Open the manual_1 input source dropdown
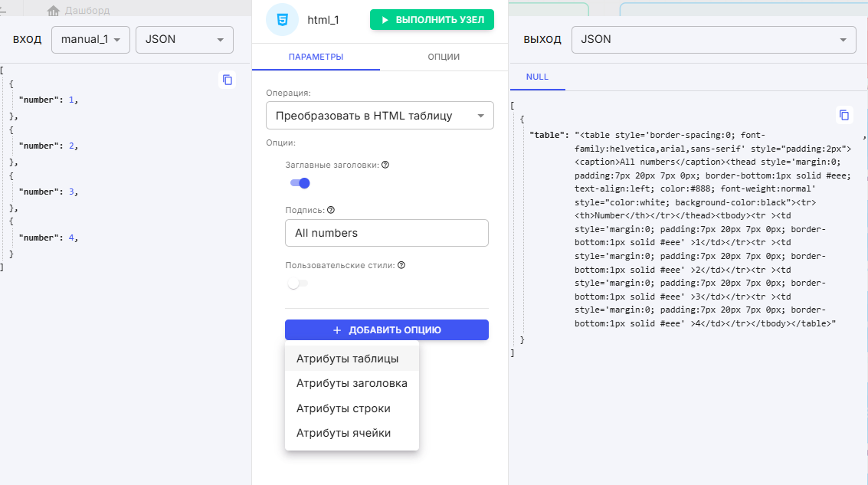 click(90, 40)
